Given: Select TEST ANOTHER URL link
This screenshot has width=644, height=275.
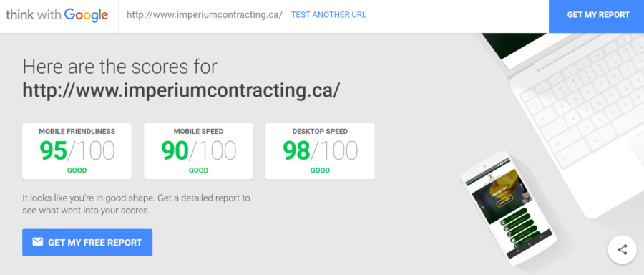Looking at the screenshot, I should click(328, 15).
